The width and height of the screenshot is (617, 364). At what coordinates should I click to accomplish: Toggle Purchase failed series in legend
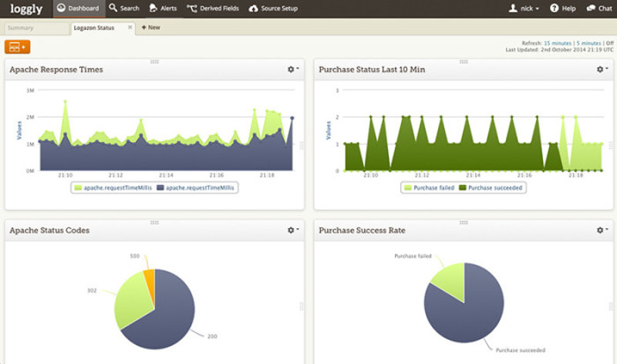[x=430, y=187]
